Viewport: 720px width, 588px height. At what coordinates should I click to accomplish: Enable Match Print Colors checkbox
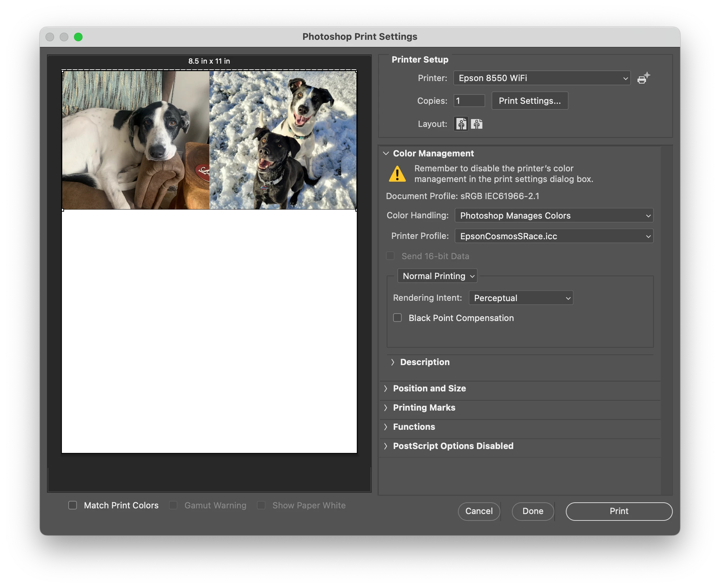pyautogui.click(x=73, y=505)
